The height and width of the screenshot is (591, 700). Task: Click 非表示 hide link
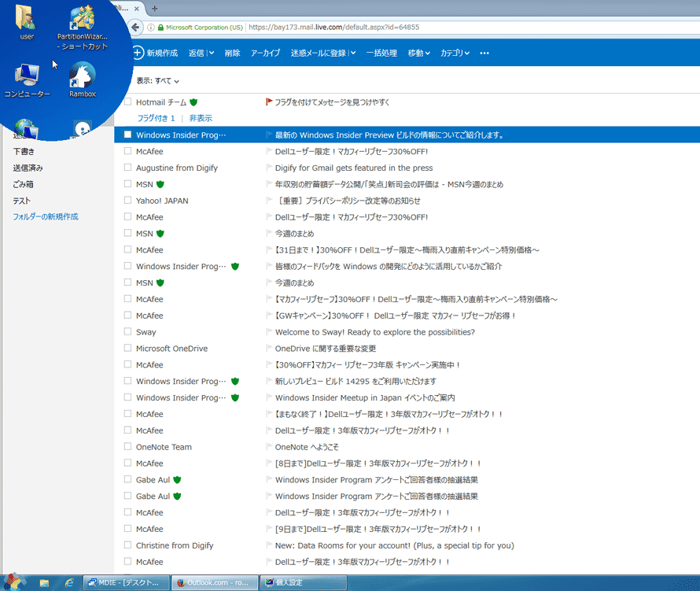pos(201,118)
